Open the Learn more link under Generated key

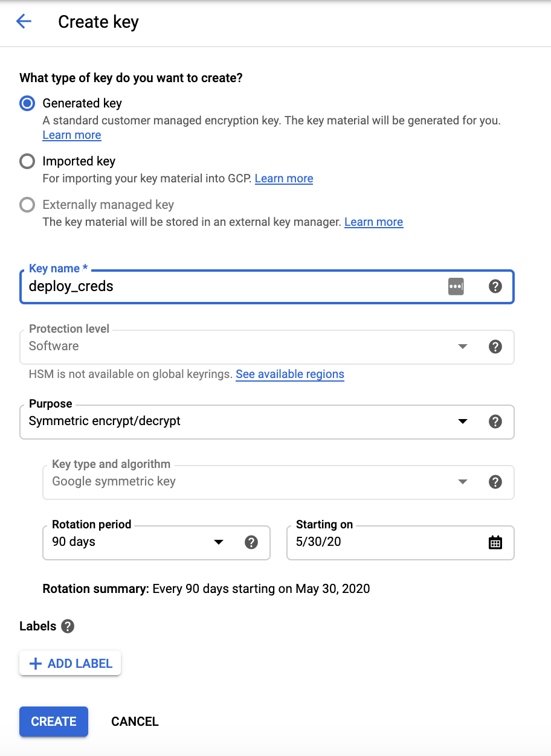[71, 135]
